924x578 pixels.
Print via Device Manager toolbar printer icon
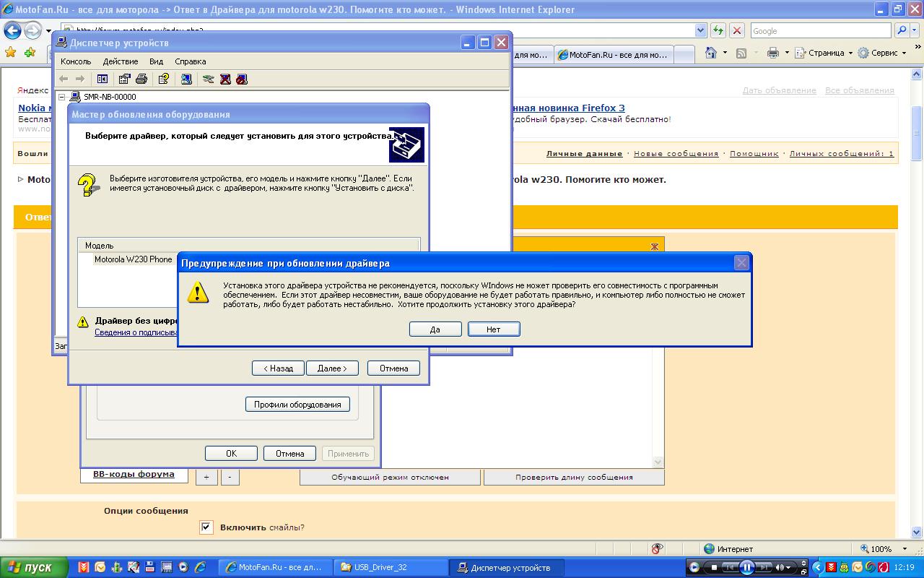pyautogui.click(x=141, y=79)
